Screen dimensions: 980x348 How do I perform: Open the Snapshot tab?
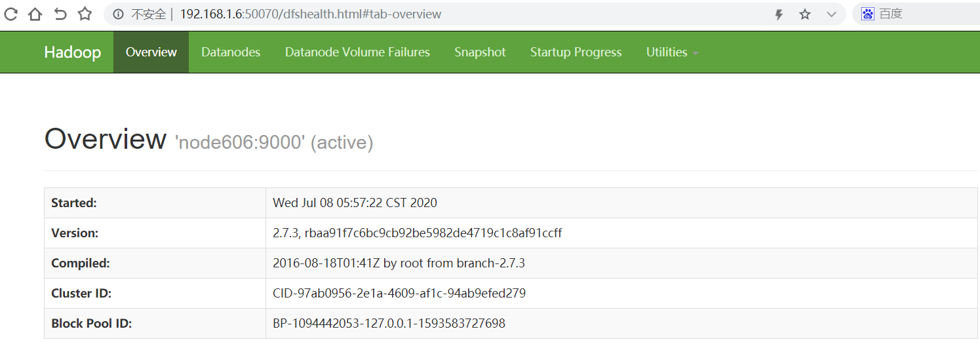pyautogui.click(x=480, y=52)
